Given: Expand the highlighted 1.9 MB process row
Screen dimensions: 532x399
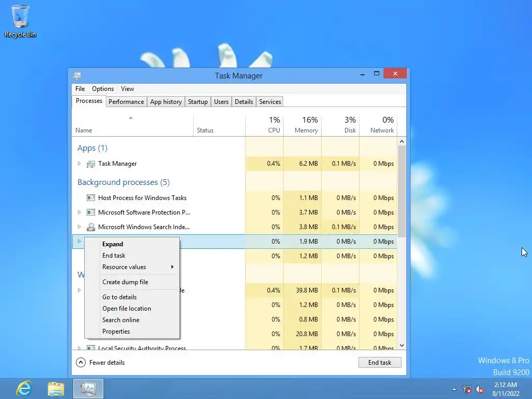Looking at the screenshot, I should pyautogui.click(x=79, y=241).
